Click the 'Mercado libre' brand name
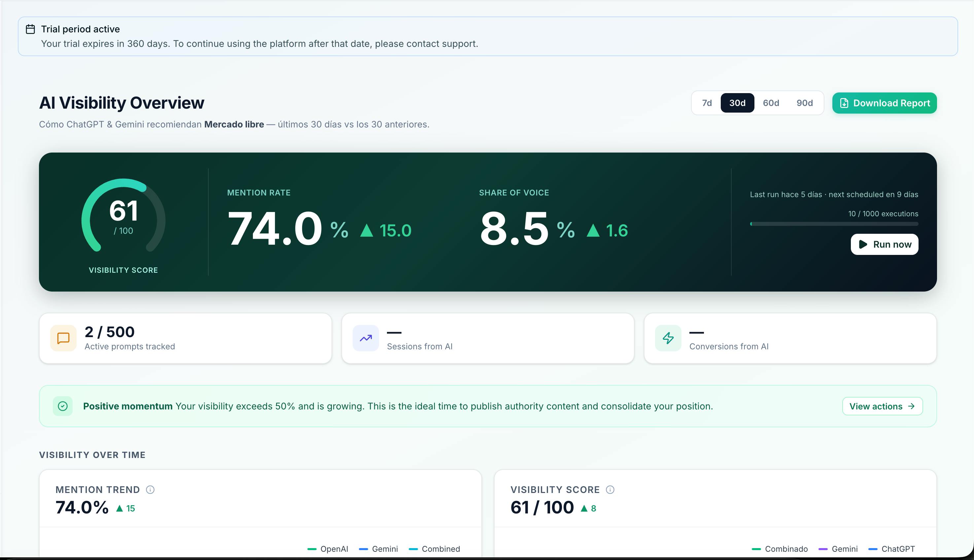Screen dimensions: 974x560 tap(234, 124)
